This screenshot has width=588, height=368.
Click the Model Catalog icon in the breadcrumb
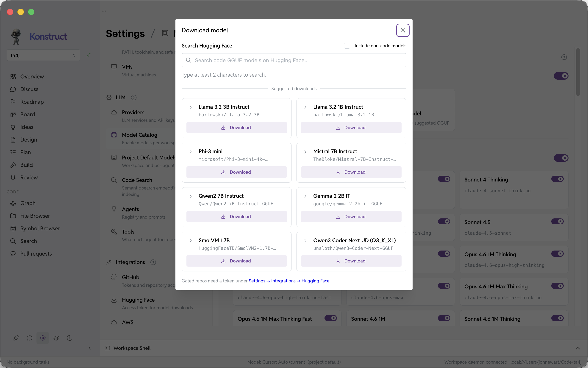[165, 33]
